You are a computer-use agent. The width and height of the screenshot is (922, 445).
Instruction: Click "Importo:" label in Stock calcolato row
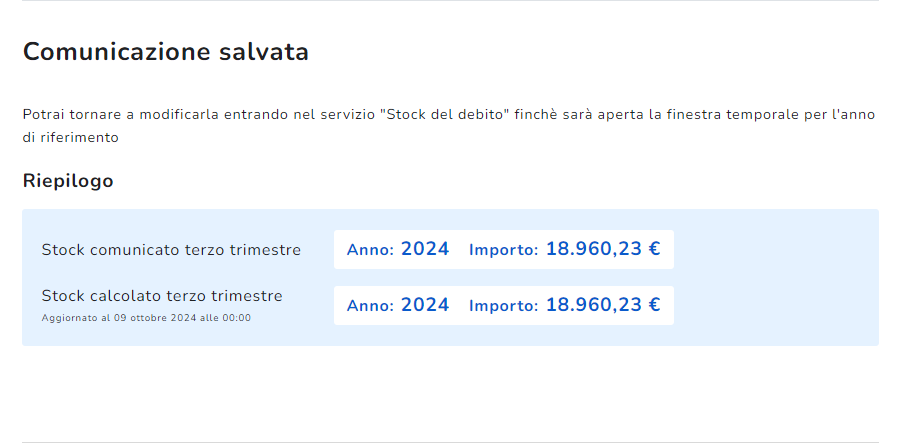503,306
